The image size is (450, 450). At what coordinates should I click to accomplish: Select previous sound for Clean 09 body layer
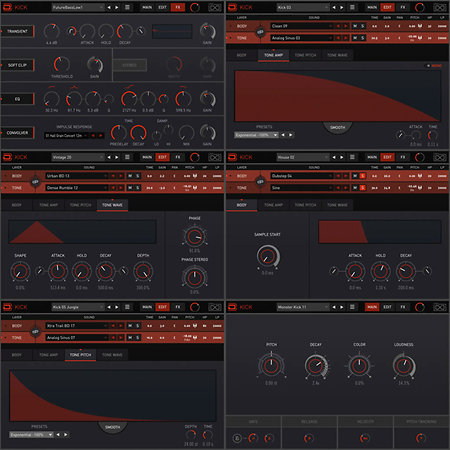[338, 26]
